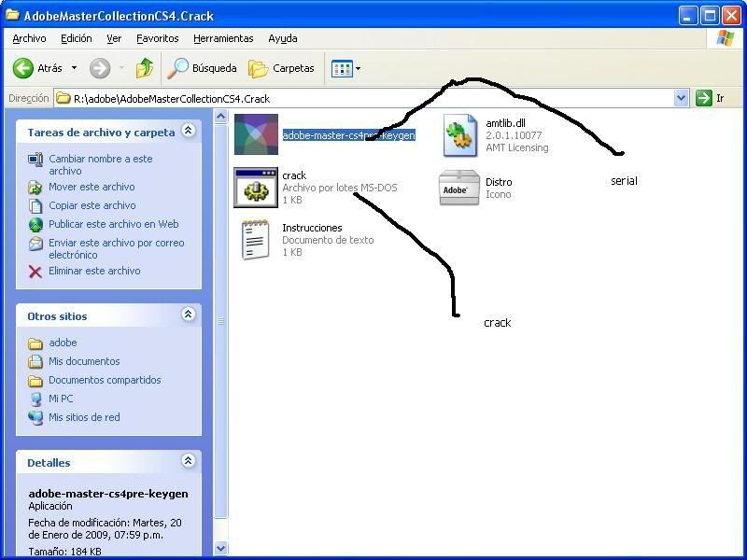Go back with the Atrás arrow icon
747x560 pixels.
tap(22, 68)
